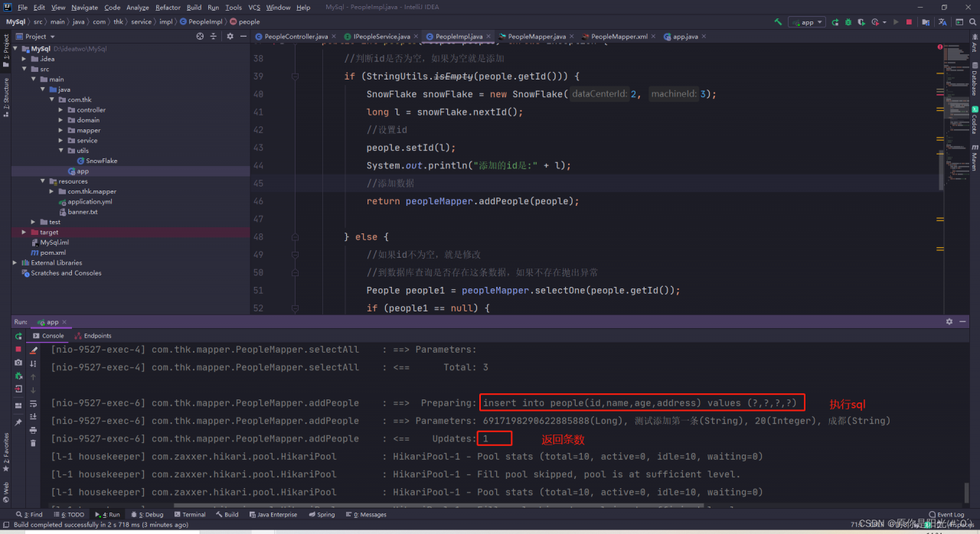Click the console vertical scrollbar
Screen dimensions: 980x534
pos(968,493)
